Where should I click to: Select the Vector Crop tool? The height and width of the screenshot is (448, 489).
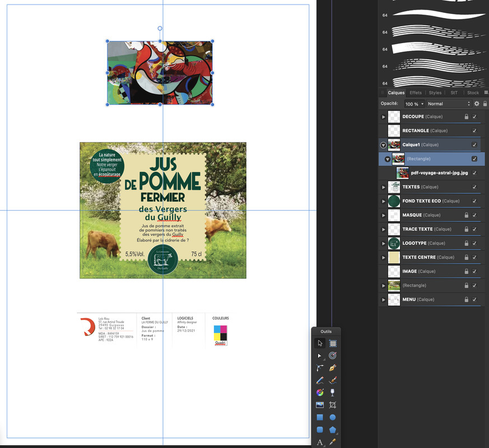tap(333, 405)
